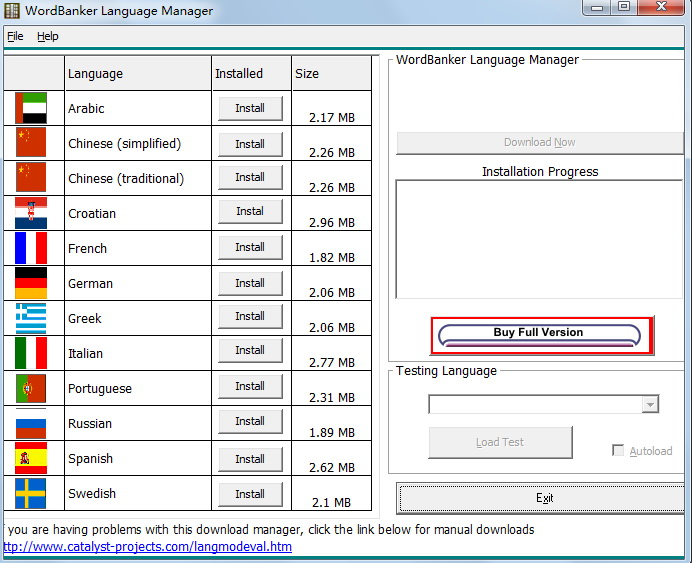Image resolution: width=692 pixels, height=563 pixels.
Task: Click the German flag icon
Action: pyautogui.click(x=31, y=283)
